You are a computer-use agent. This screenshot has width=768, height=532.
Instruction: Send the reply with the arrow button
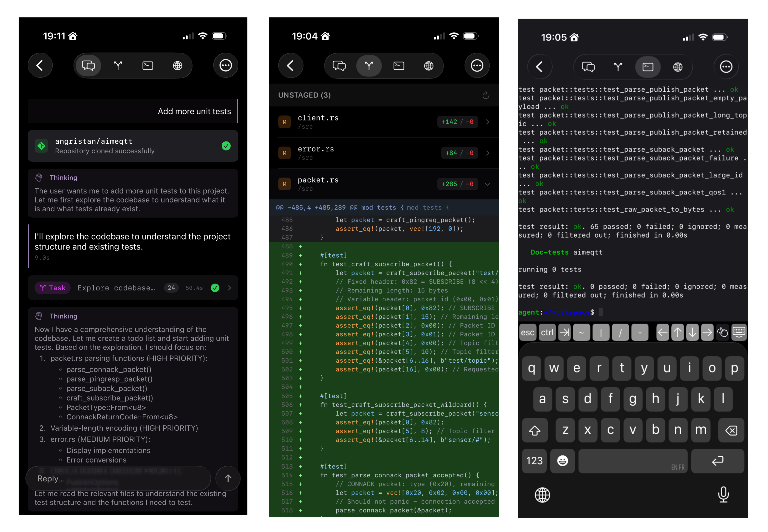(x=228, y=478)
